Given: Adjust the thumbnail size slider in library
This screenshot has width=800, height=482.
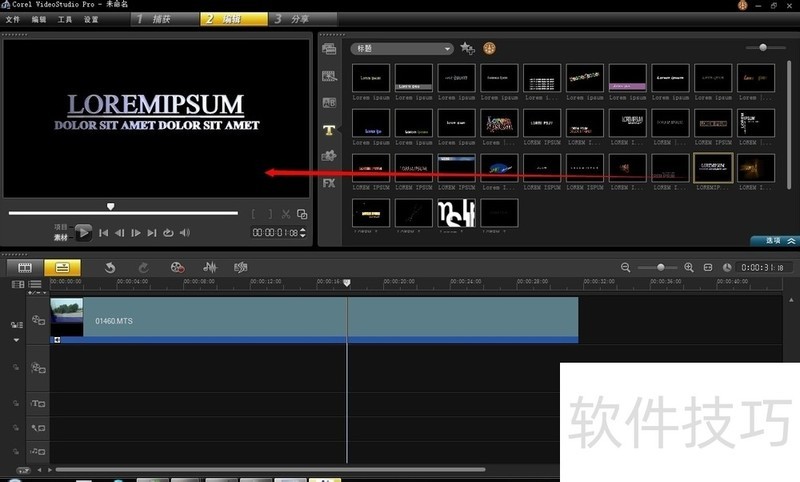Looking at the screenshot, I should click(x=763, y=47).
